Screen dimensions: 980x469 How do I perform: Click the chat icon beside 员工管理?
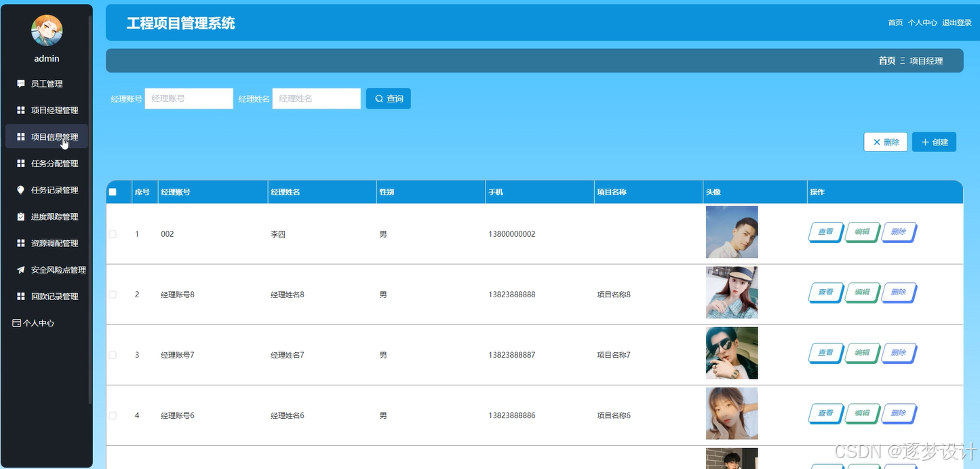pos(20,83)
